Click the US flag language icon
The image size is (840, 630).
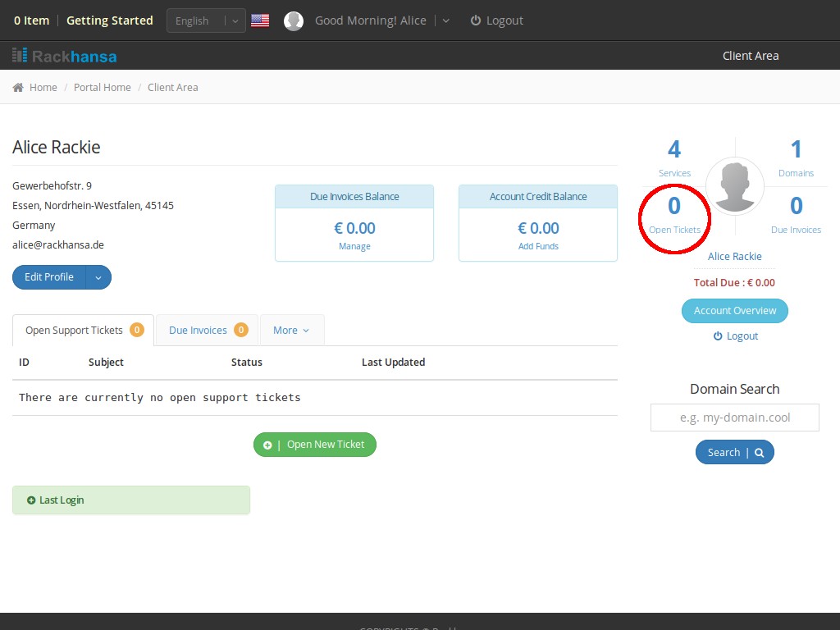tap(260, 21)
